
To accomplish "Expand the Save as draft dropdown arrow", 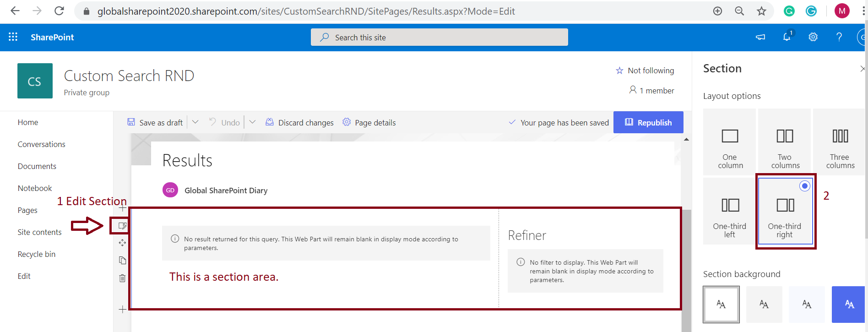I will point(195,122).
